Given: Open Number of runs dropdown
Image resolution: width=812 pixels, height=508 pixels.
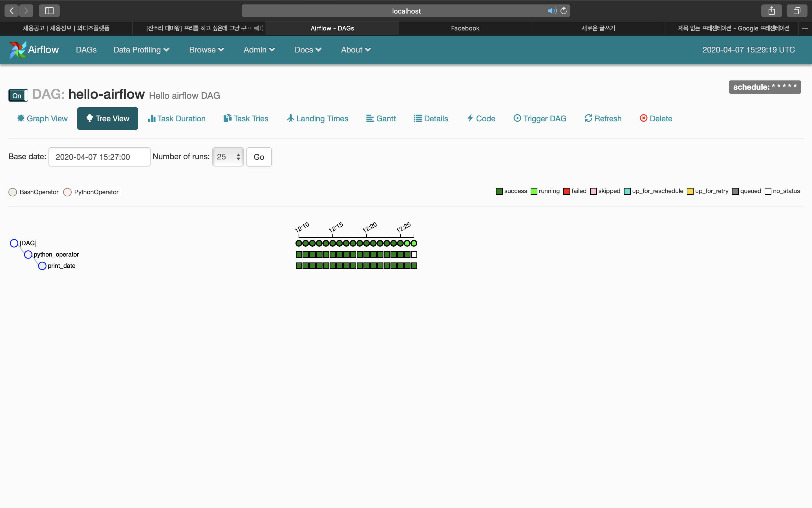Looking at the screenshot, I should (228, 157).
